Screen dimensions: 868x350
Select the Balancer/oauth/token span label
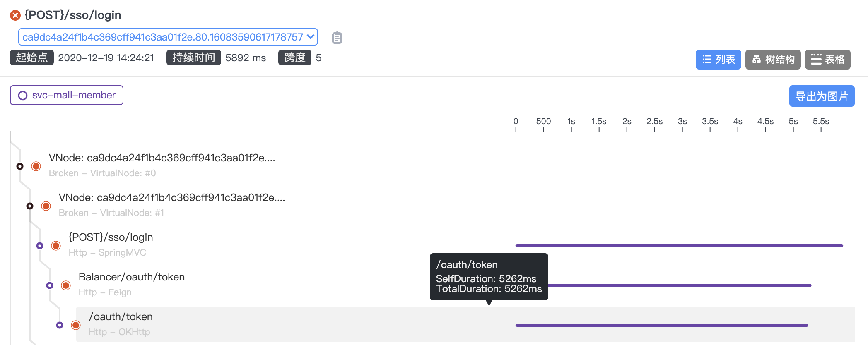pyautogui.click(x=132, y=277)
